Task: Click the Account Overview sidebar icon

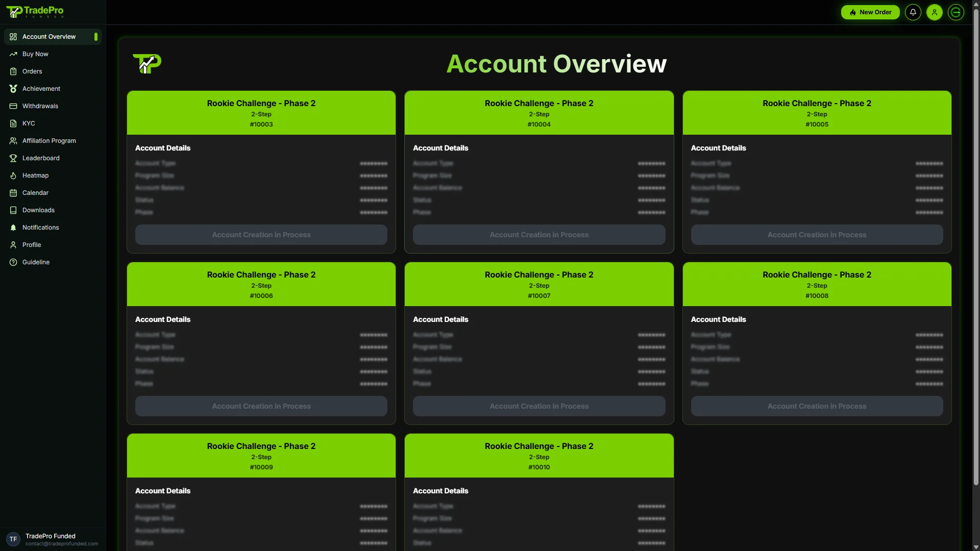Action: pyautogui.click(x=13, y=37)
